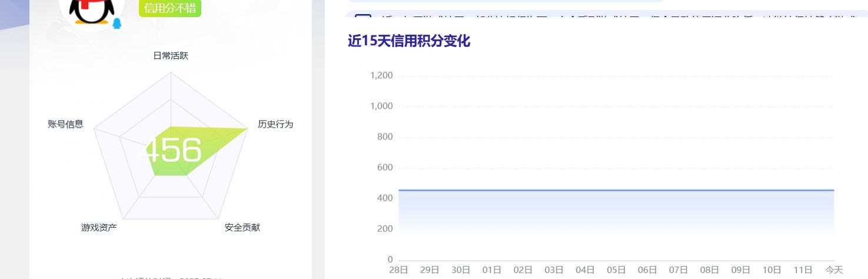The width and height of the screenshot is (868, 279).
Task: Click the blue QQ badge on avatar
Action: (117, 24)
